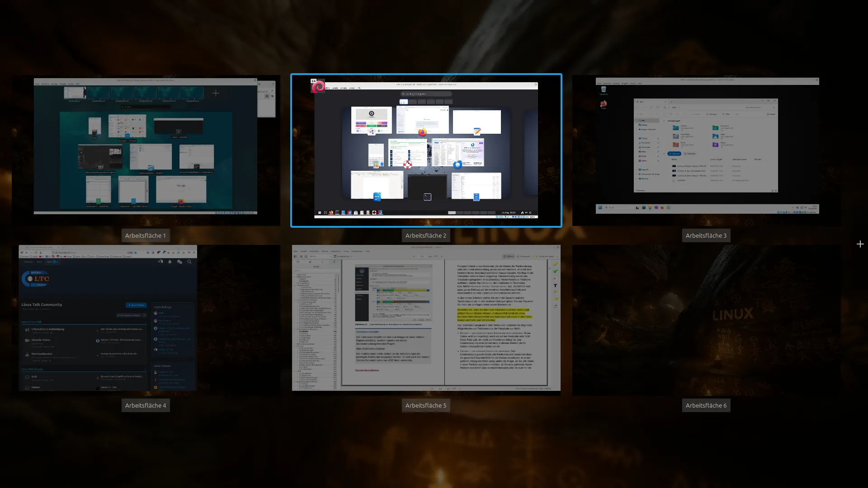Click the lifebuoy help icon in the Debian VM preview
The width and height of the screenshot is (868, 488).
[408, 165]
